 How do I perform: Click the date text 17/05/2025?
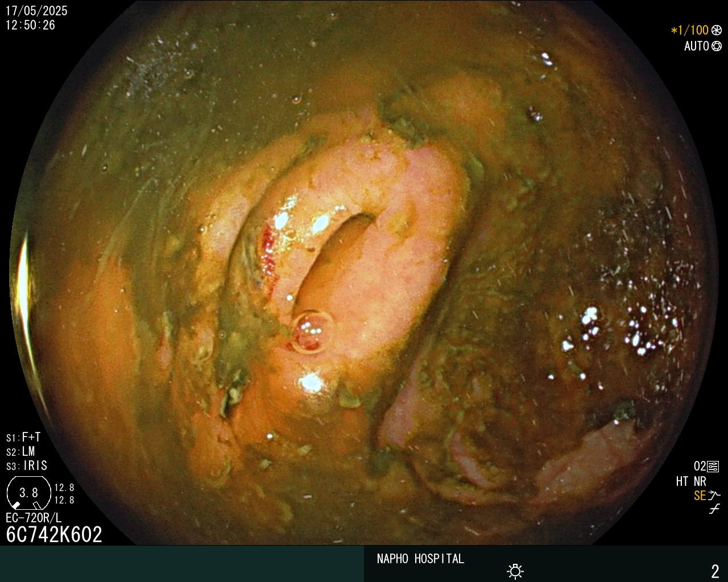pos(36,11)
